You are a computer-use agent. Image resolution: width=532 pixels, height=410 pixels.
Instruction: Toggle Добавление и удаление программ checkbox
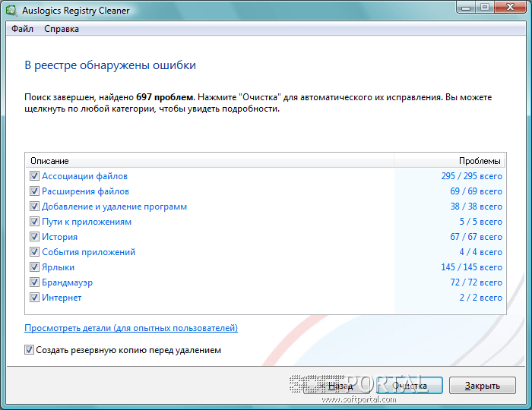[x=34, y=206]
